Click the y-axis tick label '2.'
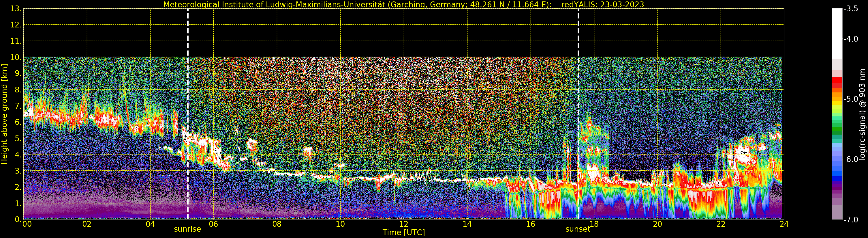Viewport: 868px width, 238px height. pos(18,187)
